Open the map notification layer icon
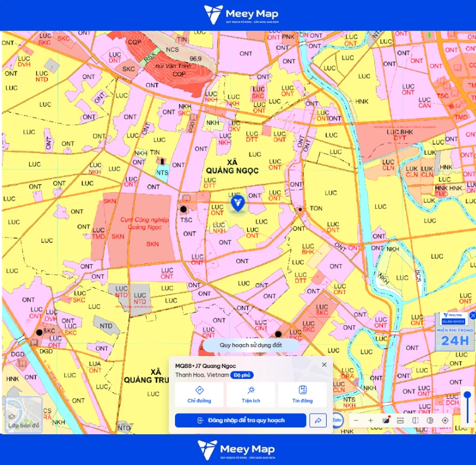Image resolution: width=476 pixels, height=465 pixels. [x=386, y=420]
